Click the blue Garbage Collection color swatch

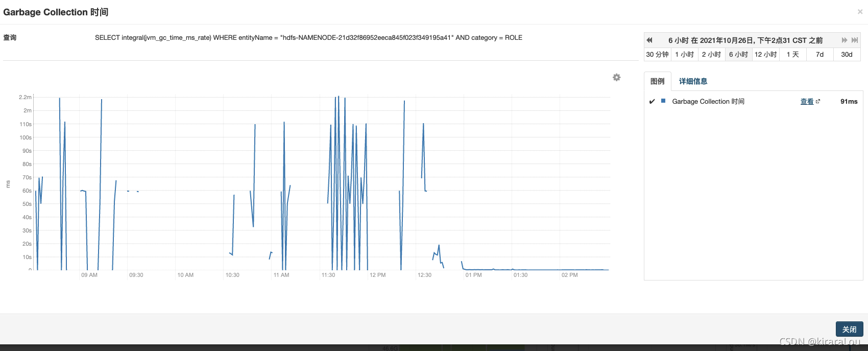(663, 101)
